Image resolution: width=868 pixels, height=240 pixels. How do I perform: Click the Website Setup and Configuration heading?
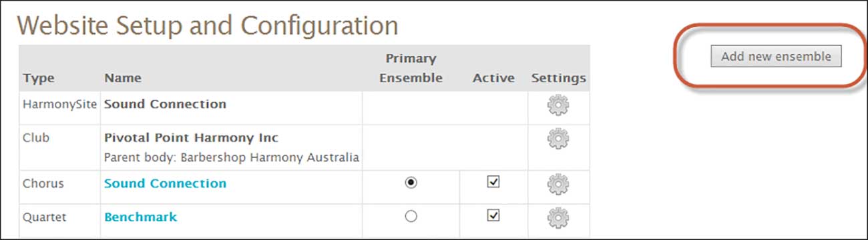pyautogui.click(x=207, y=26)
